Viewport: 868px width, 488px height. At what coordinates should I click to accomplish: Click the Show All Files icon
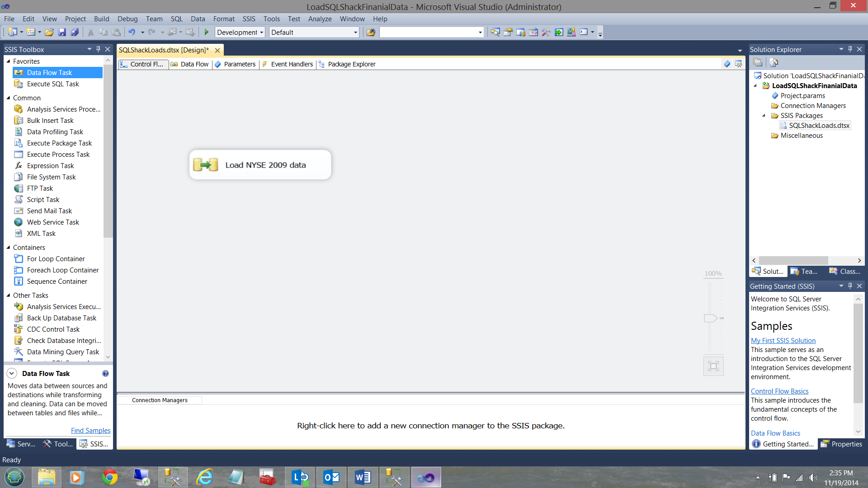point(774,62)
